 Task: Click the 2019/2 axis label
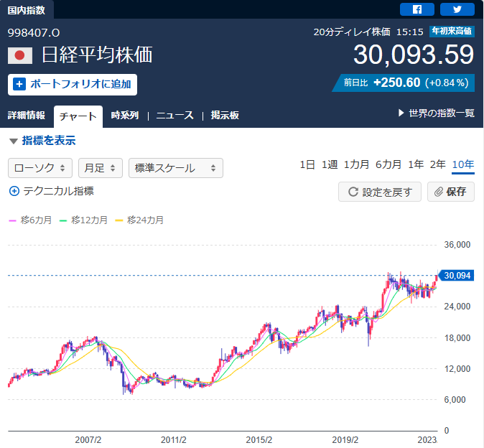click(x=345, y=440)
